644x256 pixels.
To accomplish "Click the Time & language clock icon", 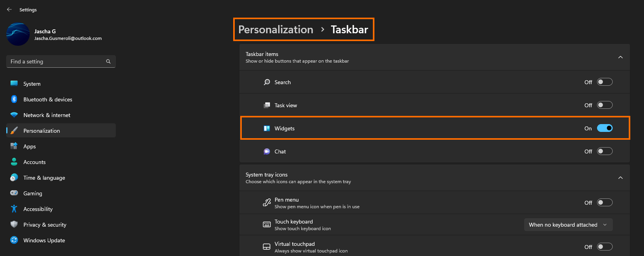I will click(14, 177).
